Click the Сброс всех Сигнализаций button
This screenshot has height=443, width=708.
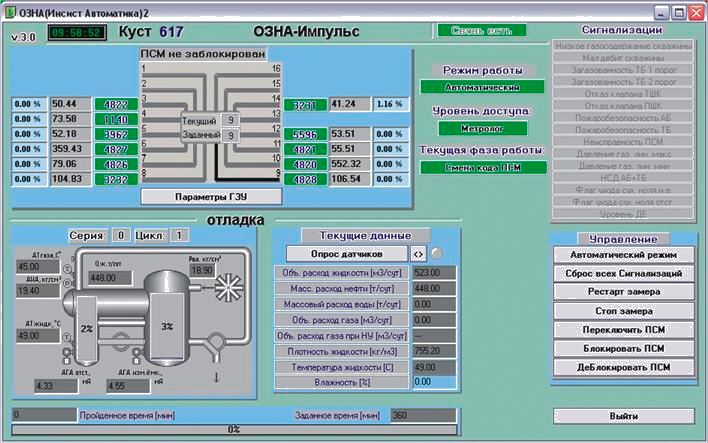[x=623, y=273]
